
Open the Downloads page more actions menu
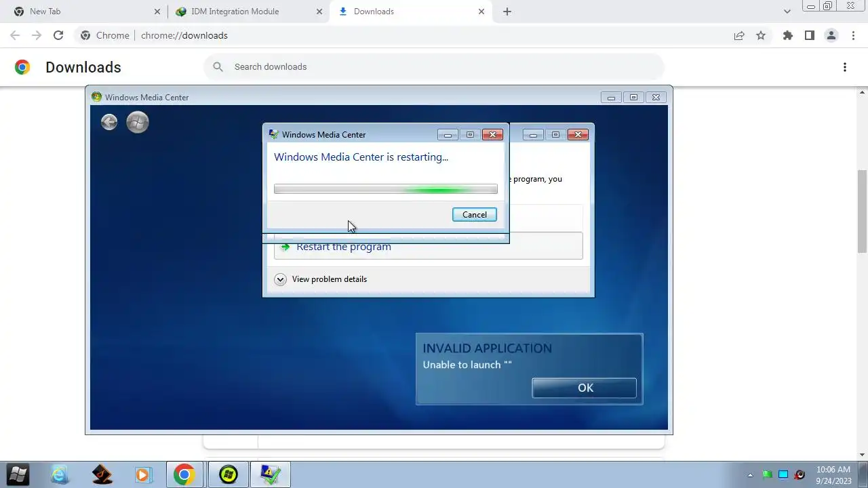(x=845, y=67)
